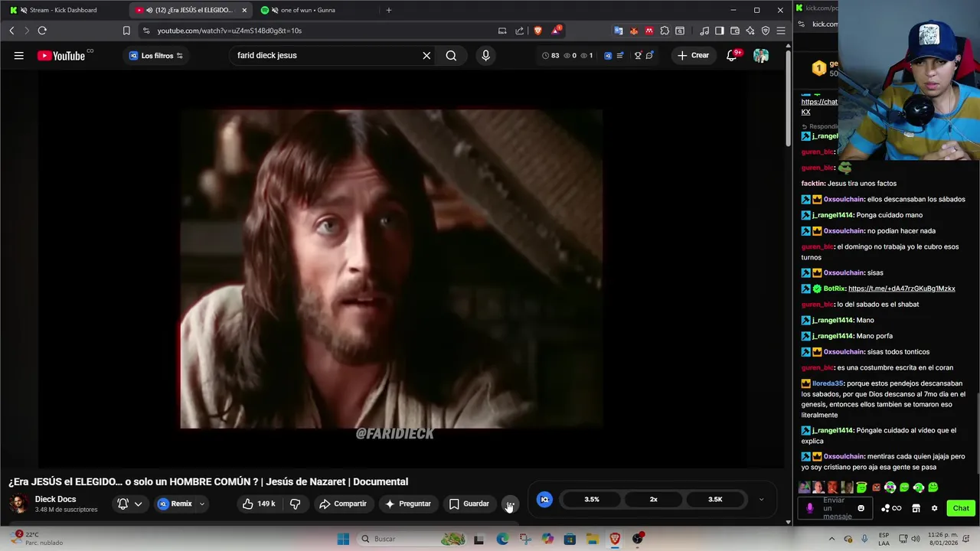
Task: Click the trophy extension icon
Action: click(638, 55)
